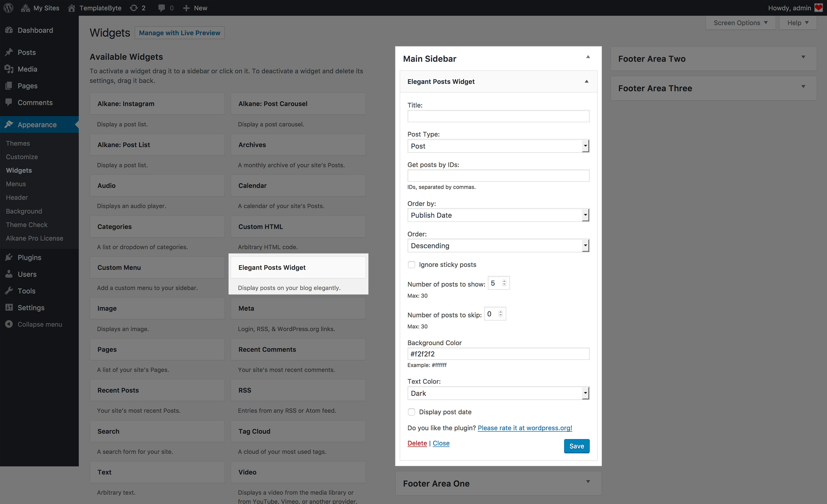This screenshot has width=827, height=504.
Task: Click the WordPress logo icon
Action: click(8, 8)
